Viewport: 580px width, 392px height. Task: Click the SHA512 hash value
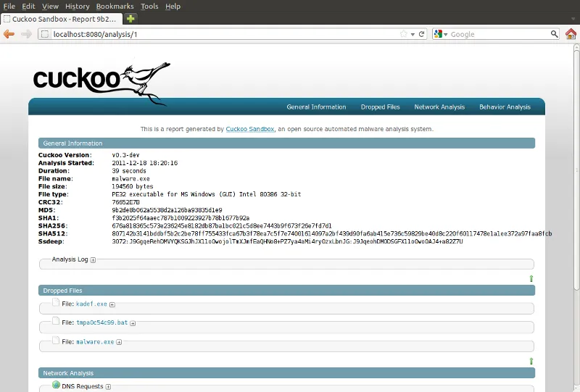(x=332, y=234)
